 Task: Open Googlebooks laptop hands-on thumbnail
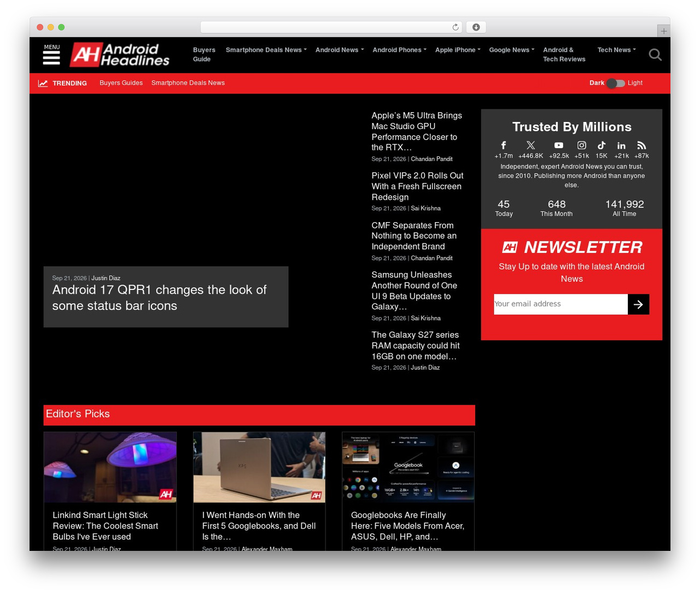point(259,467)
